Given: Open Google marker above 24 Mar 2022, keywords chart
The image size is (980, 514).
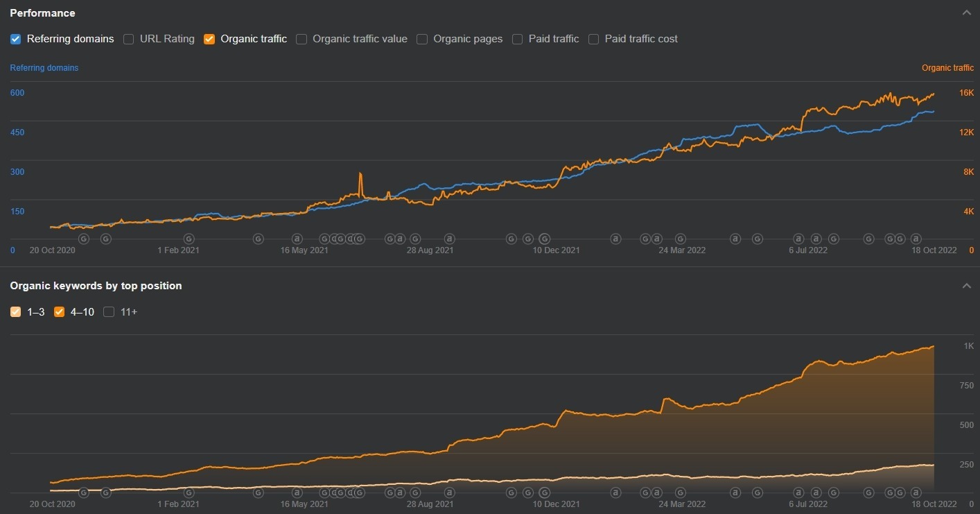Looking at the screenshot, I should pyautogui.click(x=681, y=492).
